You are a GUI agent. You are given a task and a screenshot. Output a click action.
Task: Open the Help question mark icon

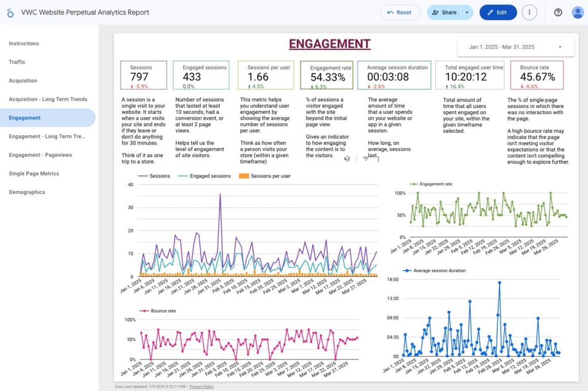click(x=558, y=13)
